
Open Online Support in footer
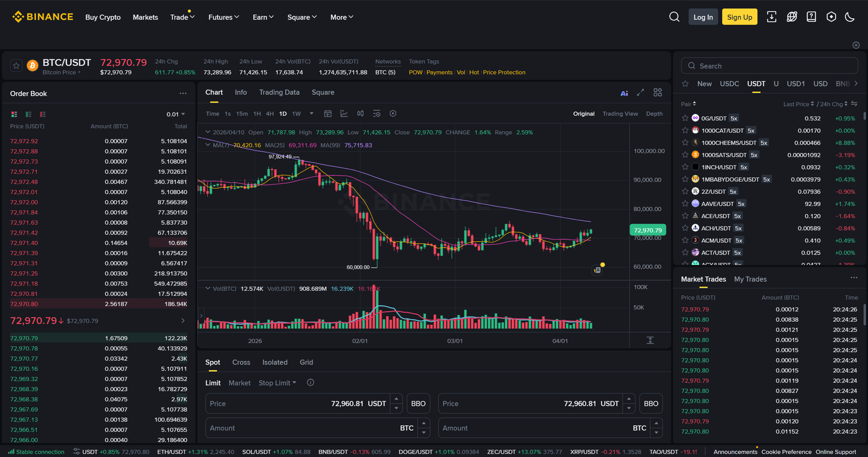(836, 452)
